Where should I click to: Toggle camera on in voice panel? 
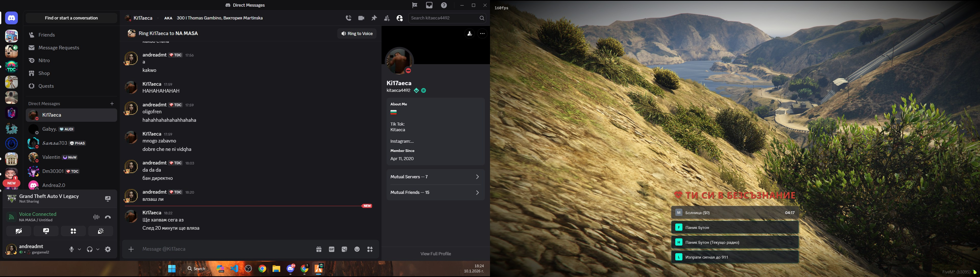click(x=19, y=231)
